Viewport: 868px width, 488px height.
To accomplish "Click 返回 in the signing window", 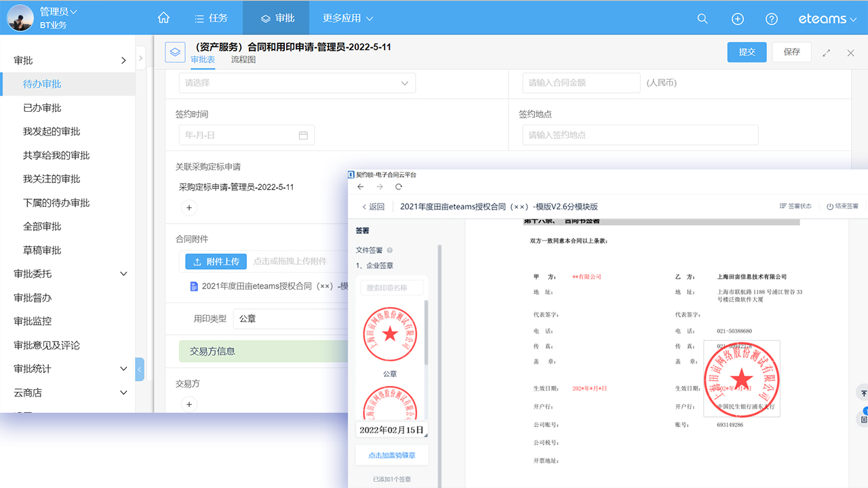I will pyautogui.click(x=373, y=207).
